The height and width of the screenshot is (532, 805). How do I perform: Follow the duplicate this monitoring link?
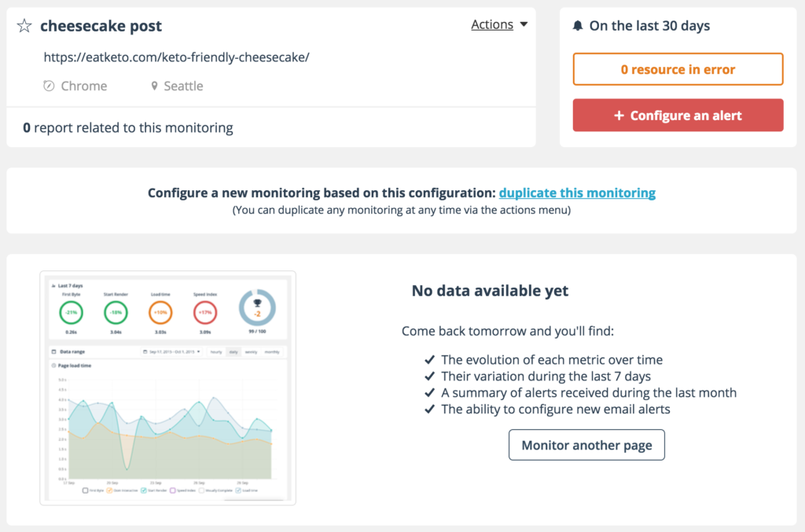tap(577, 193)
